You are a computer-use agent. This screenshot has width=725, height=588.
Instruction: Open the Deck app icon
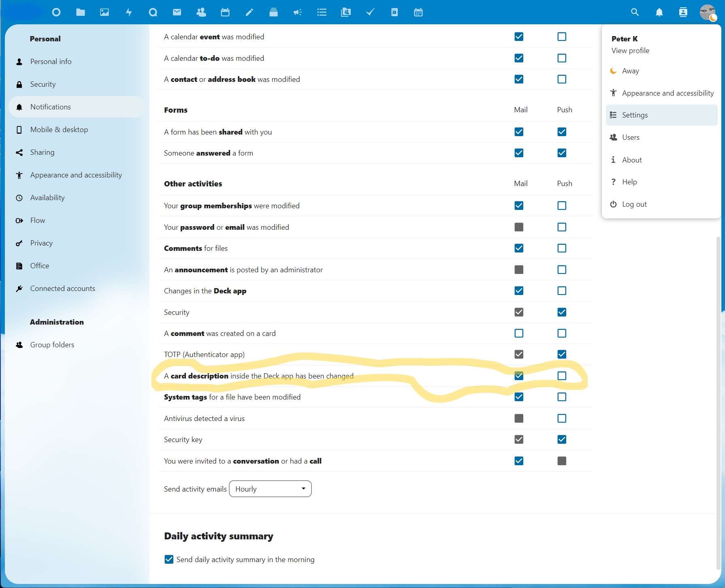pyautogui.click(x=273, y=12)
